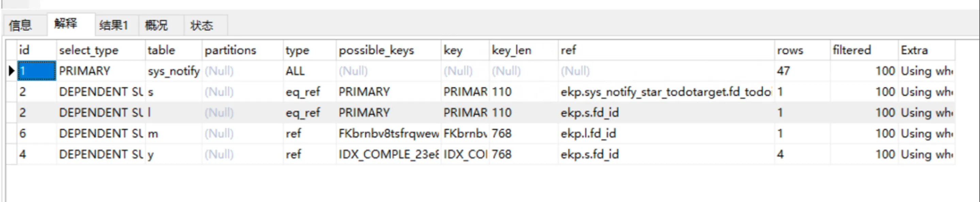This screenshot has width=980, height=202.
Task: Select the ekp.l.fd_id ref cell
Action: coord(588,133)
